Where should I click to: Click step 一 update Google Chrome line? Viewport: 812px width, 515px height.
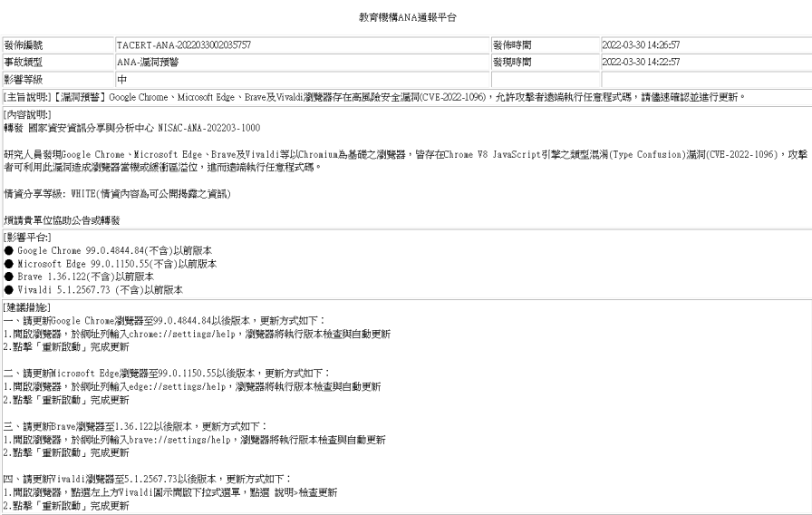tap(165, 321)
